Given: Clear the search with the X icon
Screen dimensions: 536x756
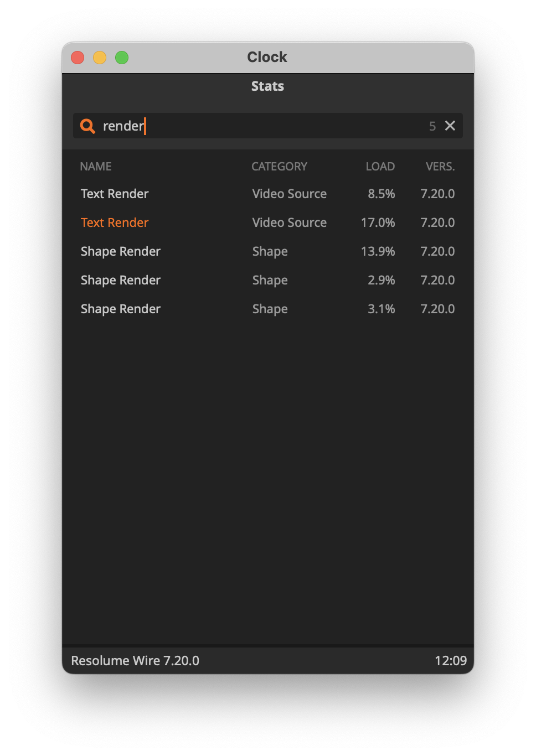Looking at the screenshot, I should tap(450, 126).
